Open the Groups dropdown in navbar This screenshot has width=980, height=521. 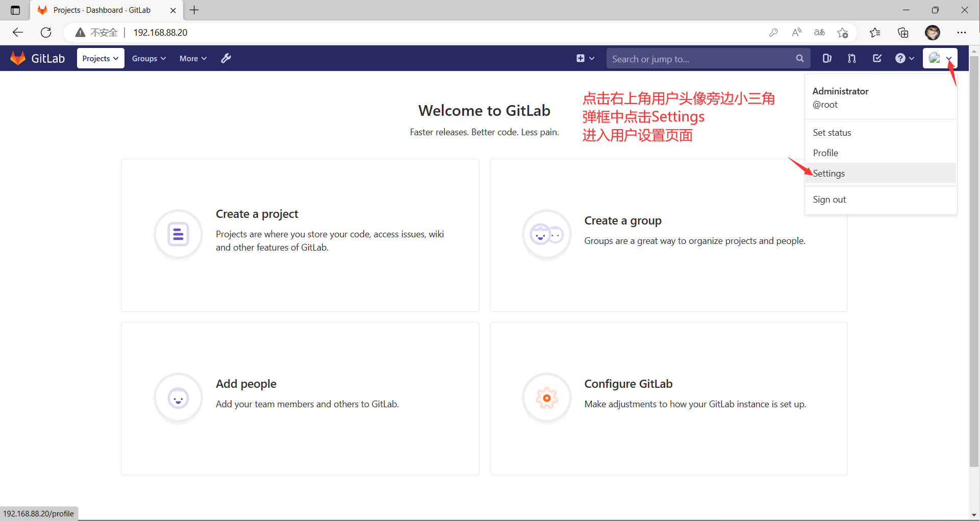tap(148, 58)
